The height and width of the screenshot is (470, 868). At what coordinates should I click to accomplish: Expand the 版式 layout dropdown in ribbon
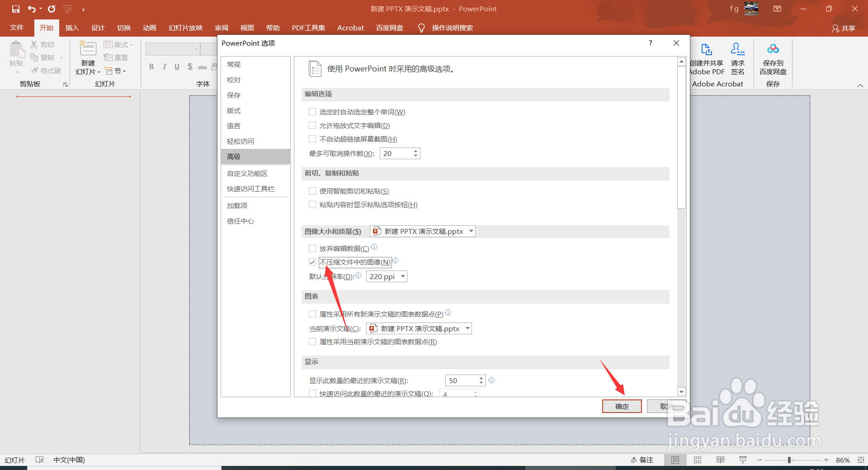tap(118, 44)
